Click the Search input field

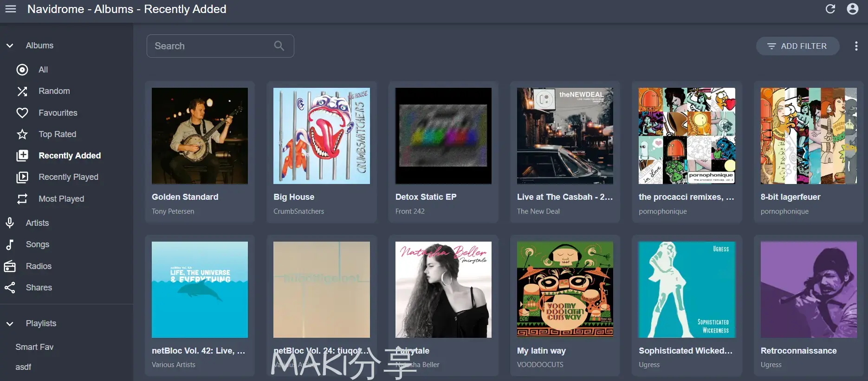point(220,46)
